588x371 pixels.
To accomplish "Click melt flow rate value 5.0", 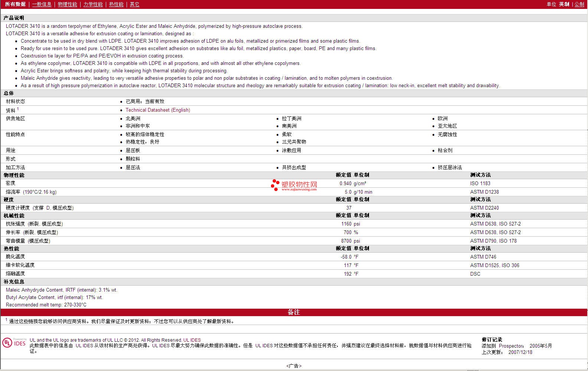I will click(x=348, y=192).
